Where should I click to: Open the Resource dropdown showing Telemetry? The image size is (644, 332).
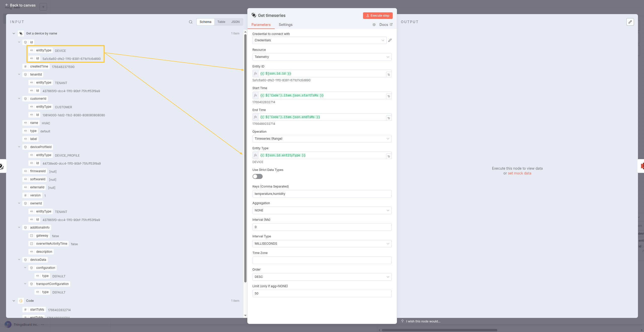click(322, 57)
